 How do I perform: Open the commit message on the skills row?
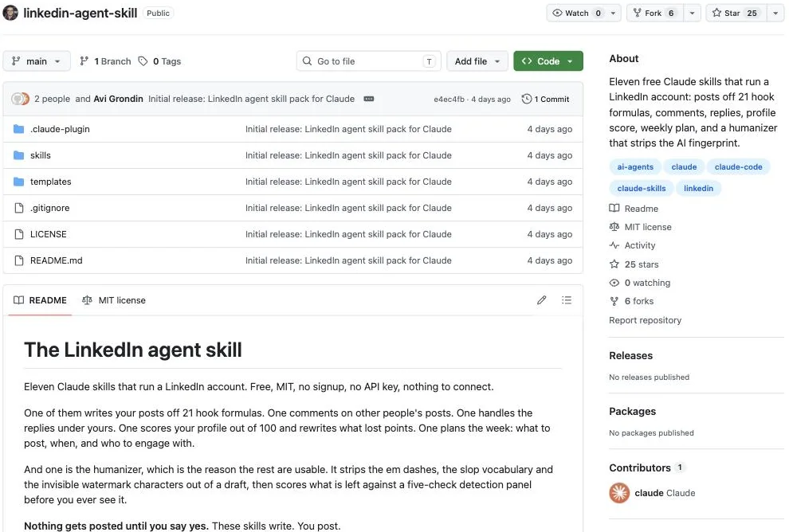click(x=348, y=155)
